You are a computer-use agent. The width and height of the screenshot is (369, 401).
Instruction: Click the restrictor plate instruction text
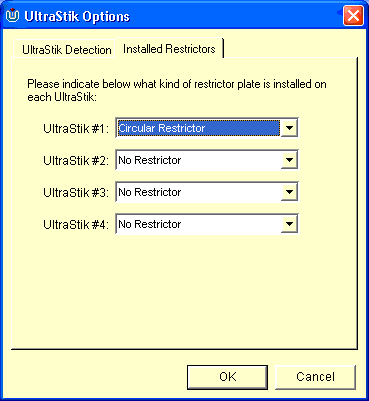(x=177, y=90)
